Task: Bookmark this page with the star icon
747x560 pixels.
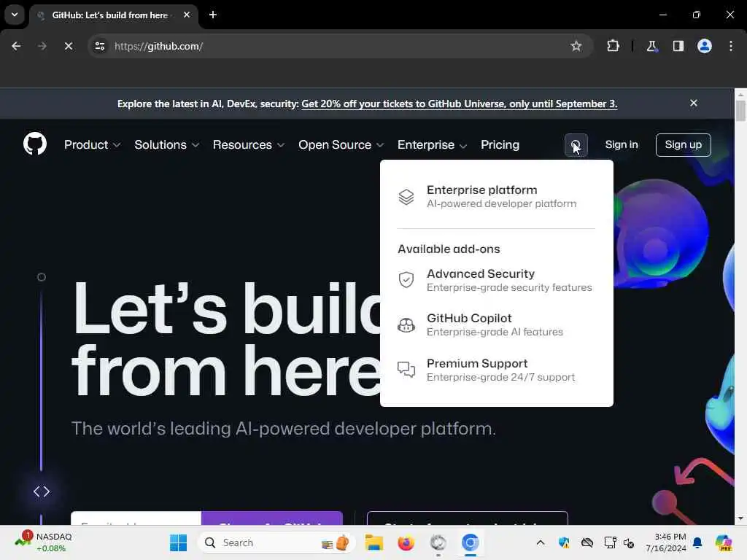Action: pos(576,46)
